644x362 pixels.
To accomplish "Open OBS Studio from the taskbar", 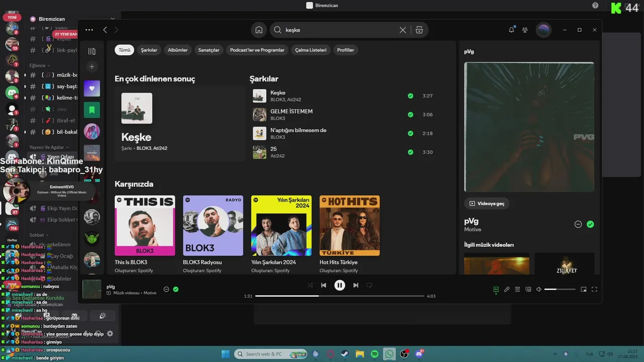I will click(404, 354).
